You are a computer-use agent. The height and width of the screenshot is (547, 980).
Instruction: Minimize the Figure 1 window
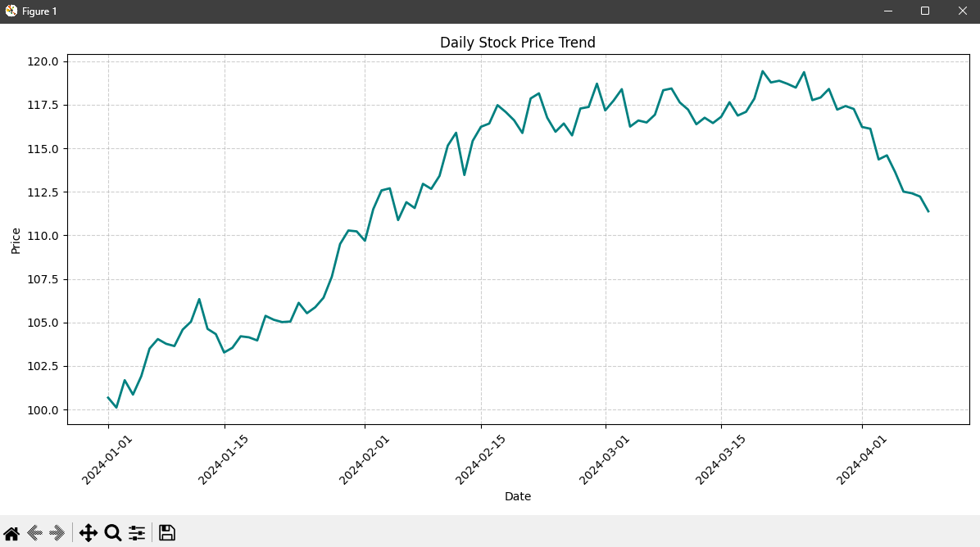coord(888,11)
